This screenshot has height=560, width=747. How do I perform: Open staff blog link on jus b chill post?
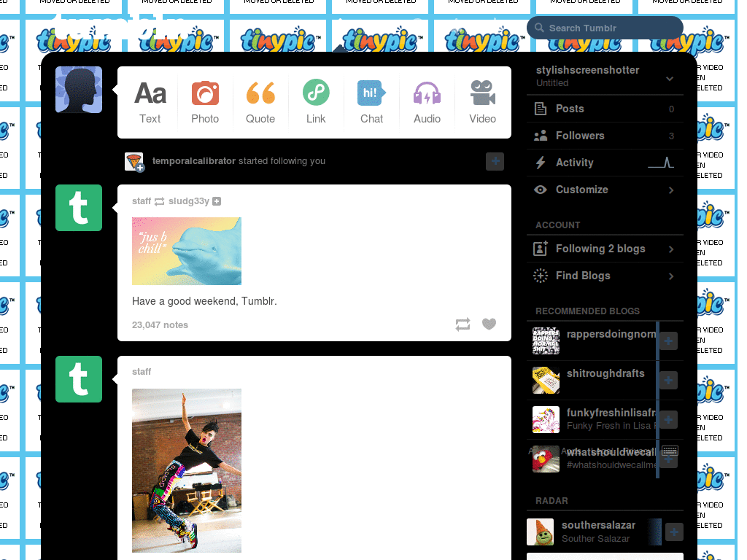point(142,201)
